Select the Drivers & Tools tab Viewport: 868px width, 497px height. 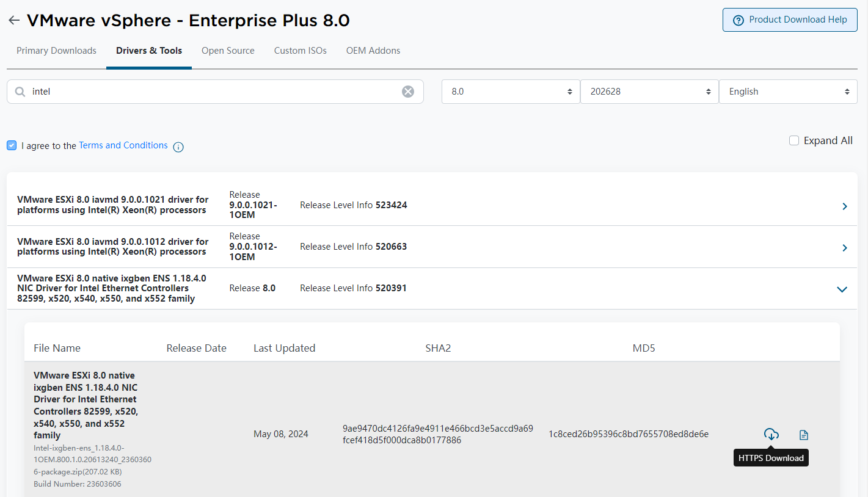tap(149, 51)
